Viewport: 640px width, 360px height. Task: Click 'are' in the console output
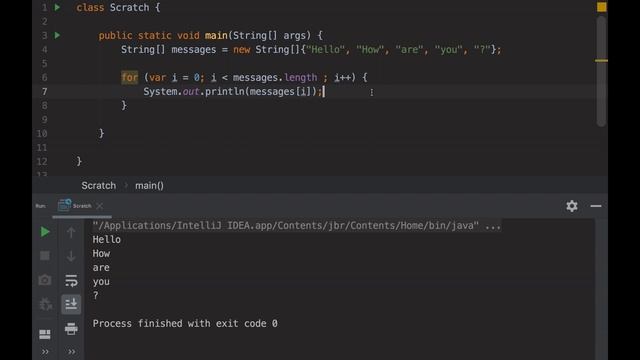coord(101,268)
